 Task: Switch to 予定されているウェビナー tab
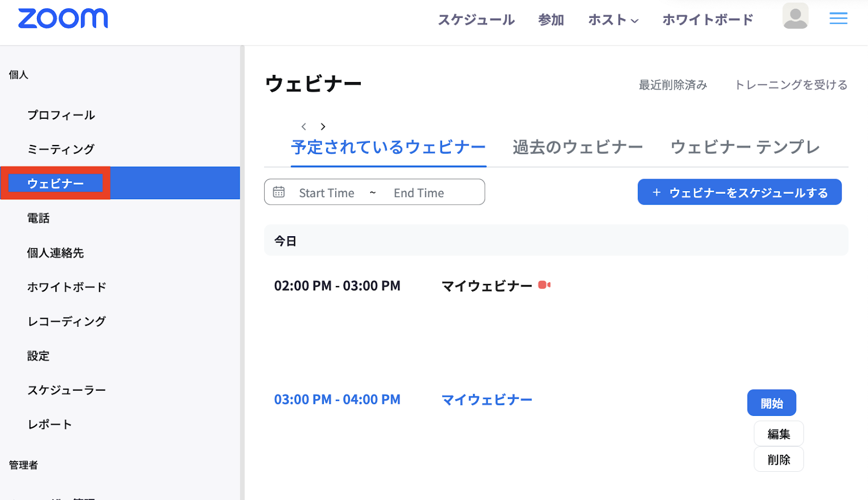(388, 147)
